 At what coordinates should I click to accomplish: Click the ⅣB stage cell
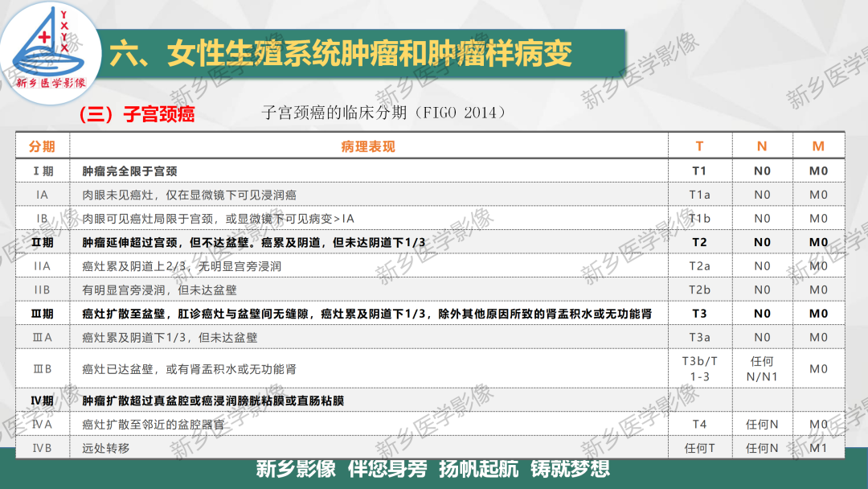click(x=42, y=448)
